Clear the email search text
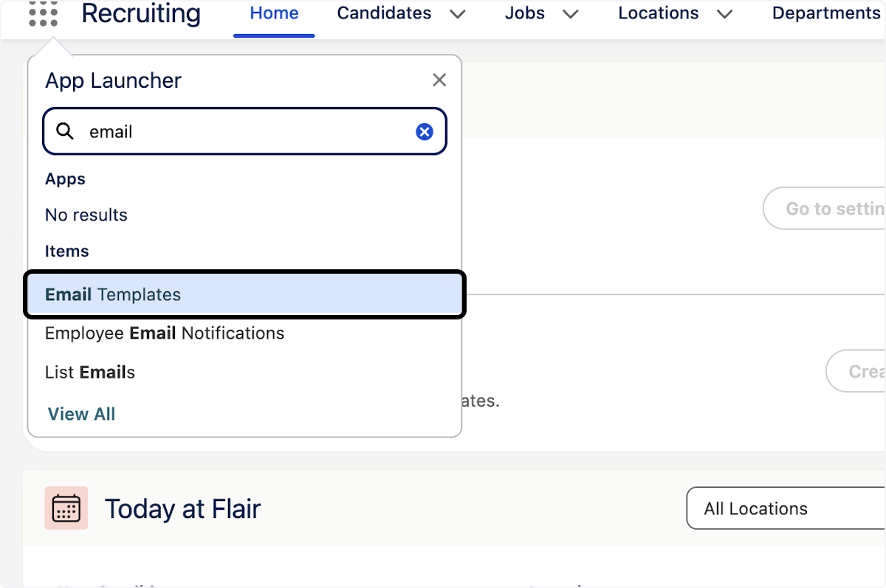This screenshot has width=886, height=588. click(x=425, y=132)
